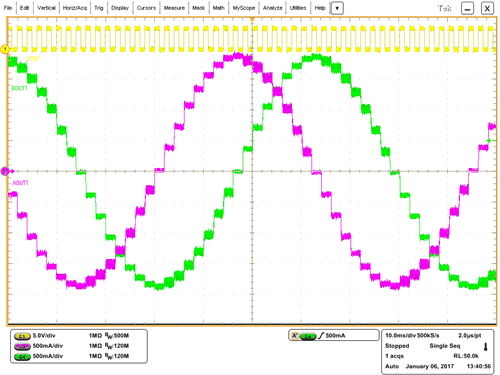Image resolution: width=500 pixels, height=375 pixels.
Task: Open the Analyze menu
Action: (272, 8)
